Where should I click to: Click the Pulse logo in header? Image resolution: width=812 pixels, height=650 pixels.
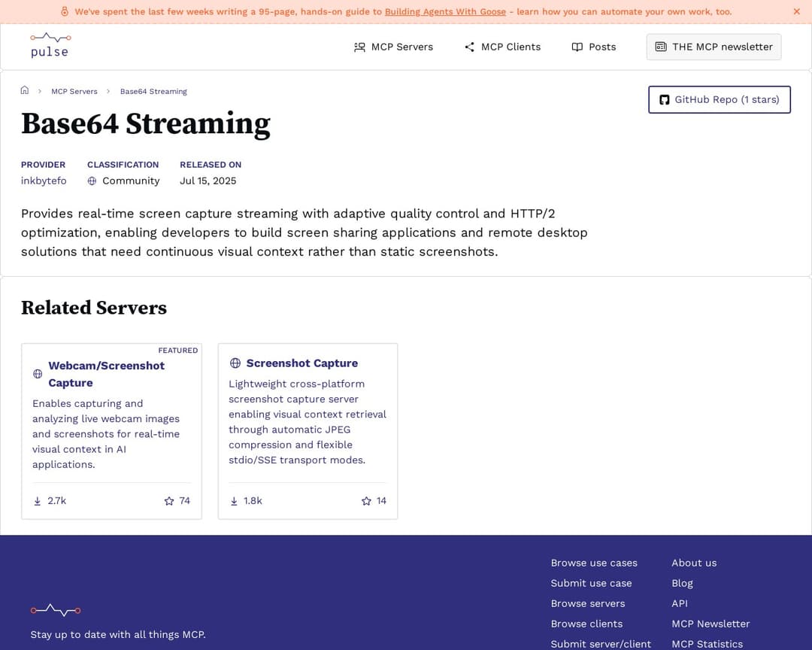coord(50,45)
